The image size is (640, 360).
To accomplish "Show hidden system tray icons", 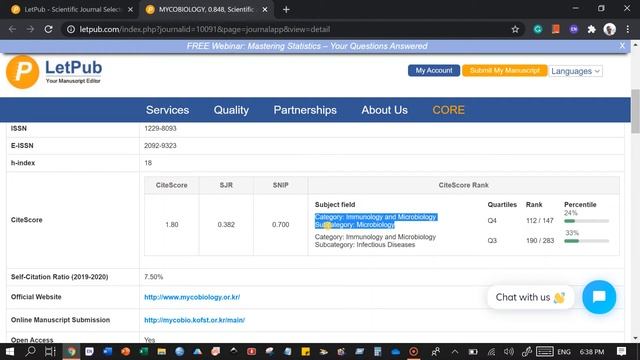I will coord(455,351).
